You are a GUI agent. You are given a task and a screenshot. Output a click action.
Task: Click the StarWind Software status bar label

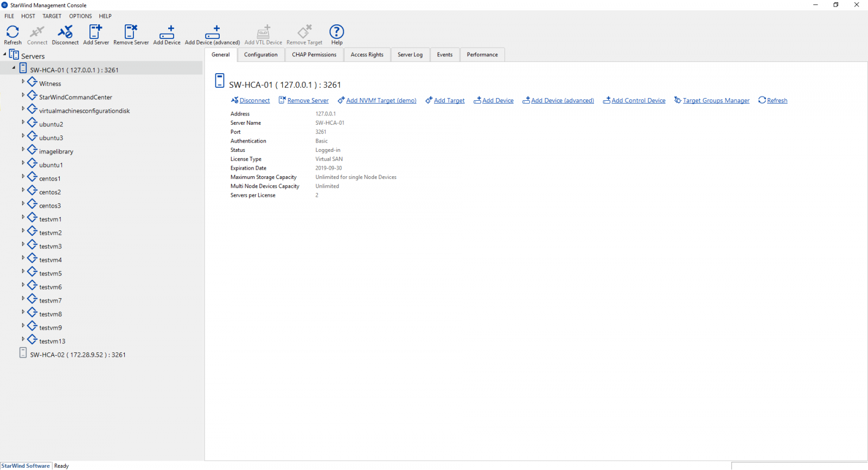(25, 466)
